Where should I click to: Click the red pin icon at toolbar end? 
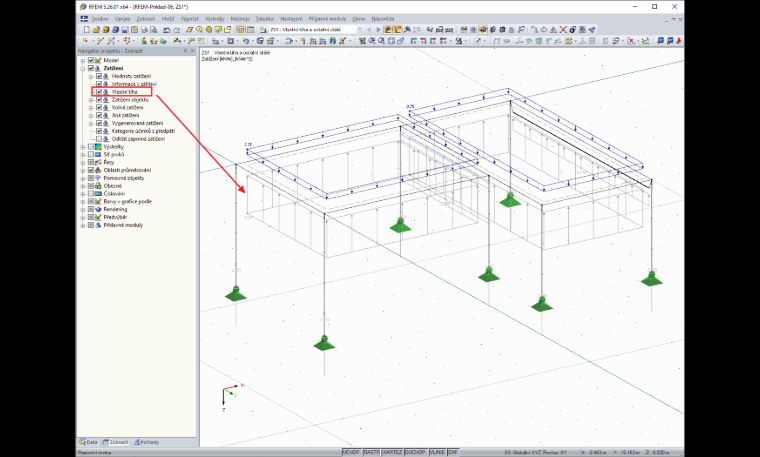click(679, 41)
